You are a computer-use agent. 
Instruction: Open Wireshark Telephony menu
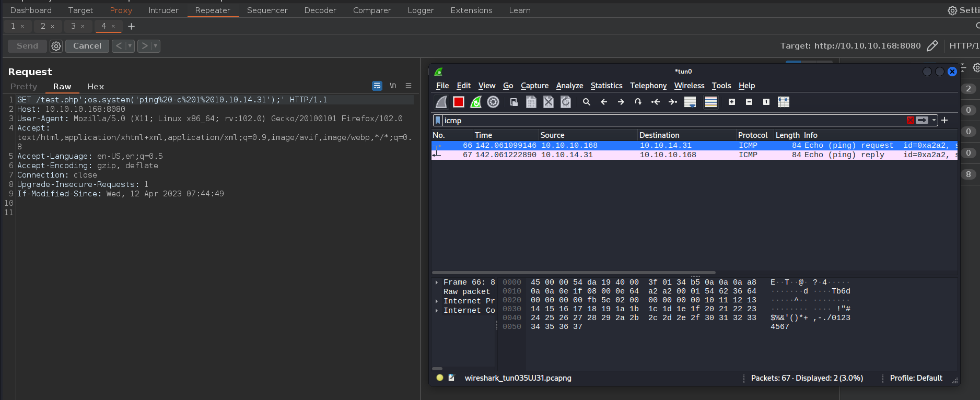tap(648, 86)
